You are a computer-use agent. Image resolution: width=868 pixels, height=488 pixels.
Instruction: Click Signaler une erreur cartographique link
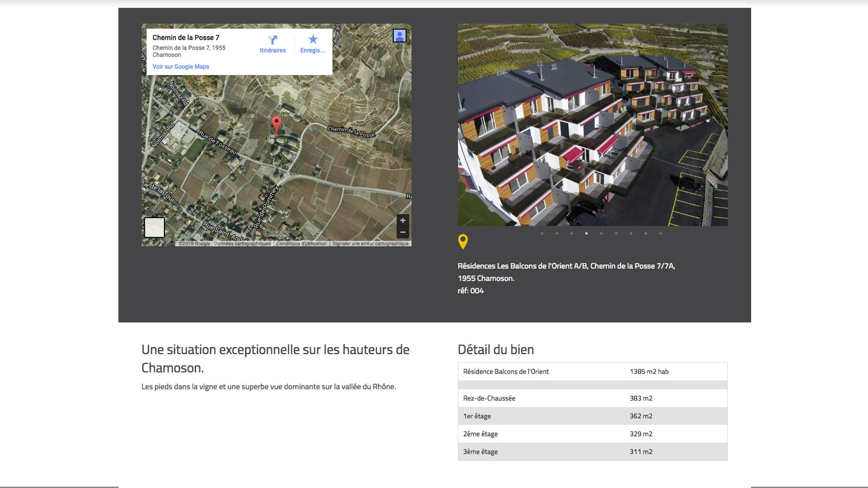[371, 244]
